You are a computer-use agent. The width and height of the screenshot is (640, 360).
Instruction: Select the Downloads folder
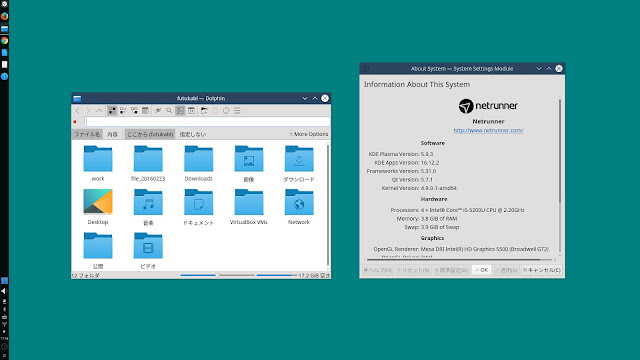point(198,163)
